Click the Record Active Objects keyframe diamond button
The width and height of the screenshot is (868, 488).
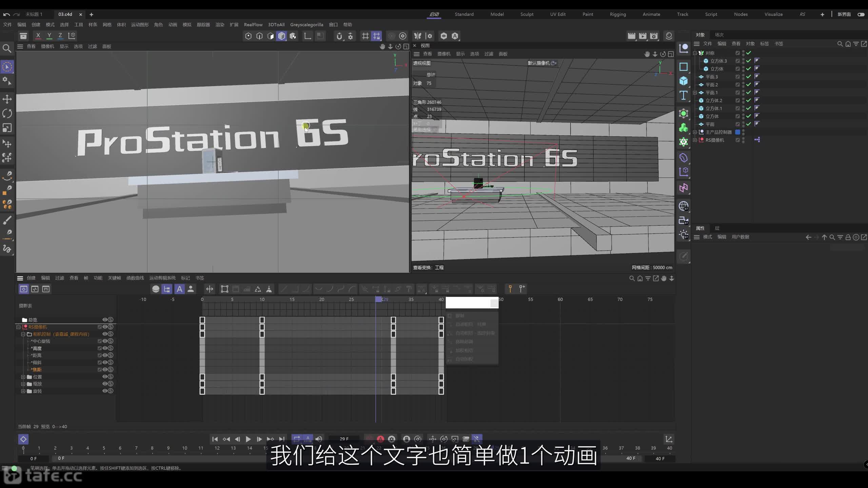point(23,440)
